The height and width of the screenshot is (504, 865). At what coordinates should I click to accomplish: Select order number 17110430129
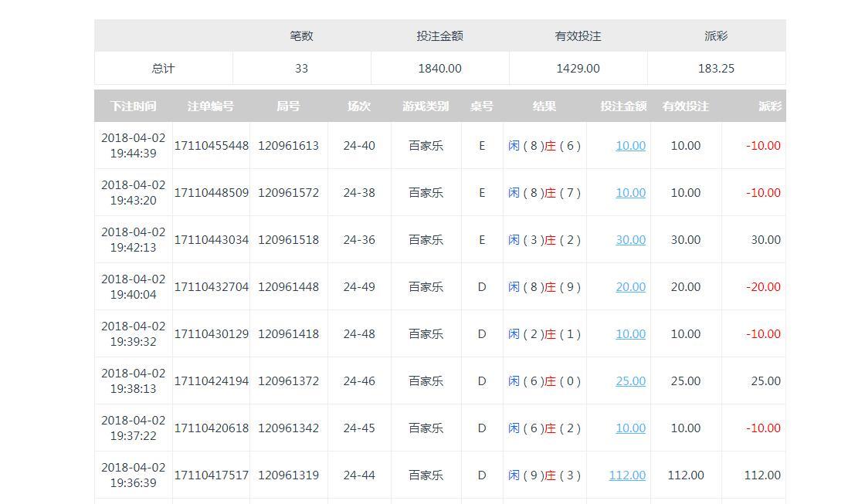[212, 333]
